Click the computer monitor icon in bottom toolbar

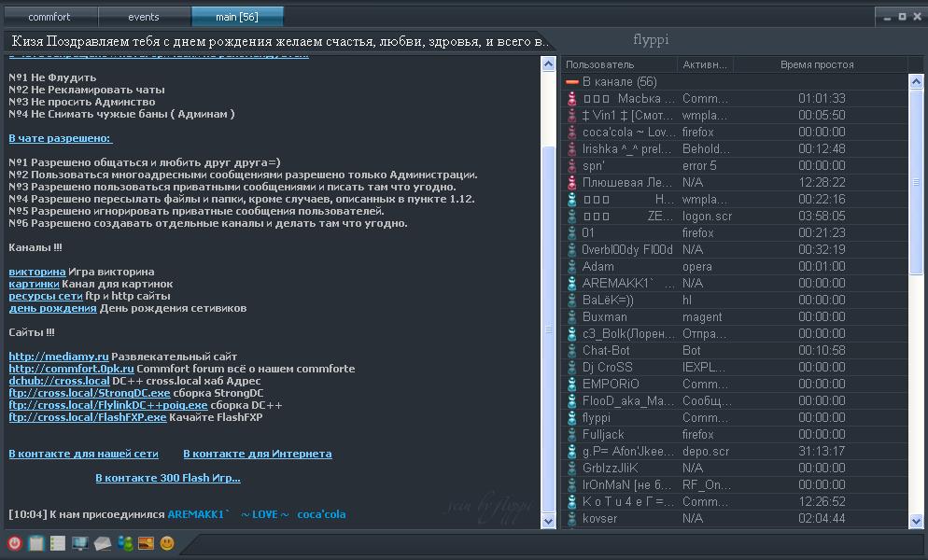coord(79,543)
